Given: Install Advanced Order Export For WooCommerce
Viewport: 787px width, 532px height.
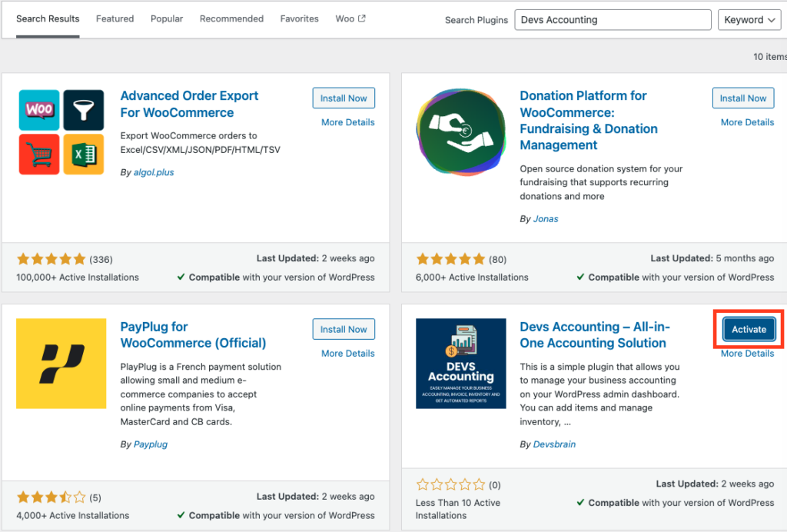Looking at the screenshot, I should coord(344,98).
